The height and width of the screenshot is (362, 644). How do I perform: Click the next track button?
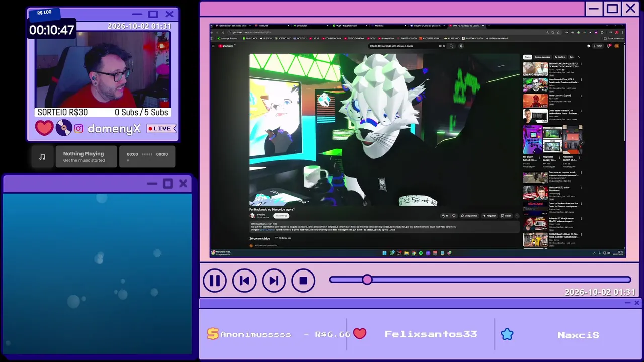click(x=274, y=281)
